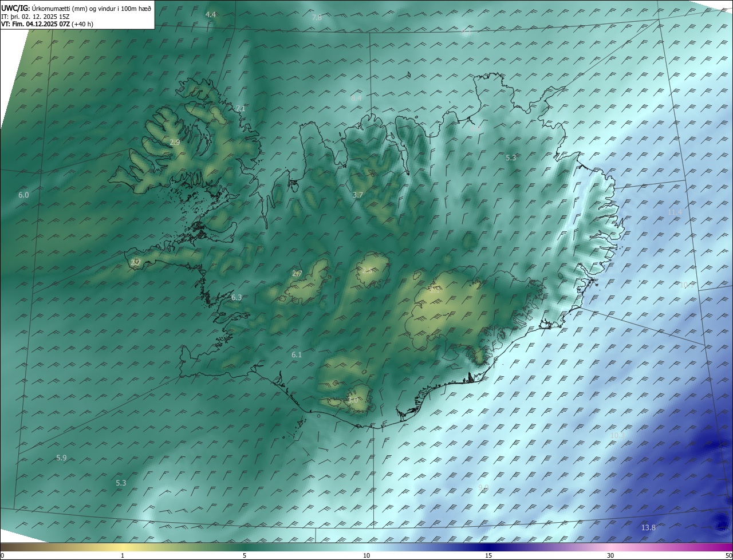Click the 8.4 value label
Image resolution: width=733 pixels, height=560 pixels.
point(356,98)
